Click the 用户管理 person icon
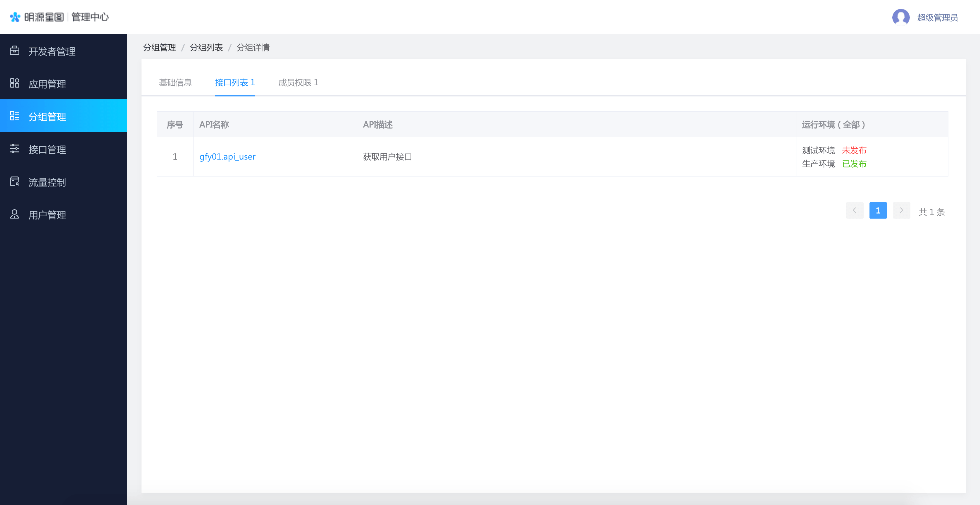 coord(14,215)
